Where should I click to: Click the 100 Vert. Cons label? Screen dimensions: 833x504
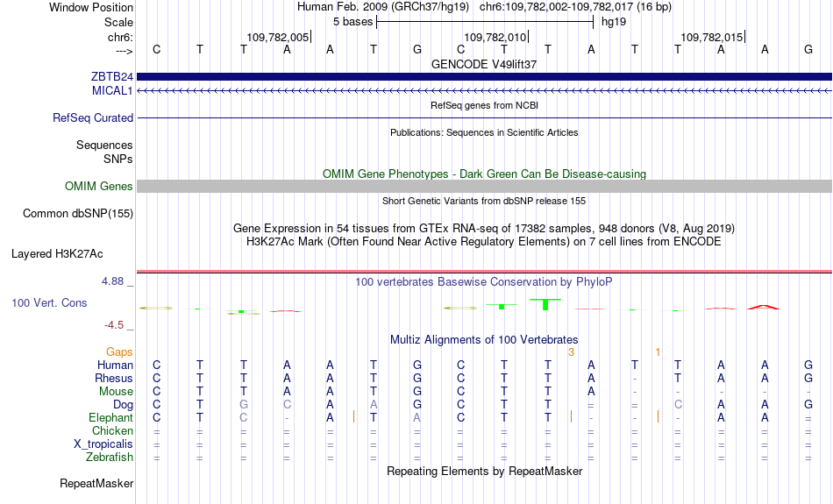pyautogui.click(x=49, y=302)
